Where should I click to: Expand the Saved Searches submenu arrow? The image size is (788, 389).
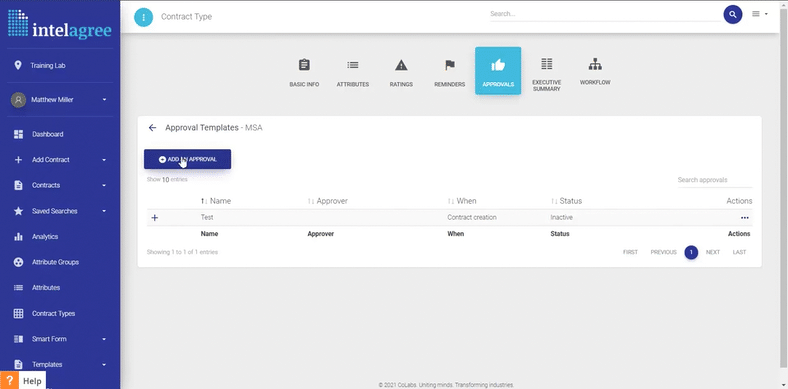click(105, 211)
